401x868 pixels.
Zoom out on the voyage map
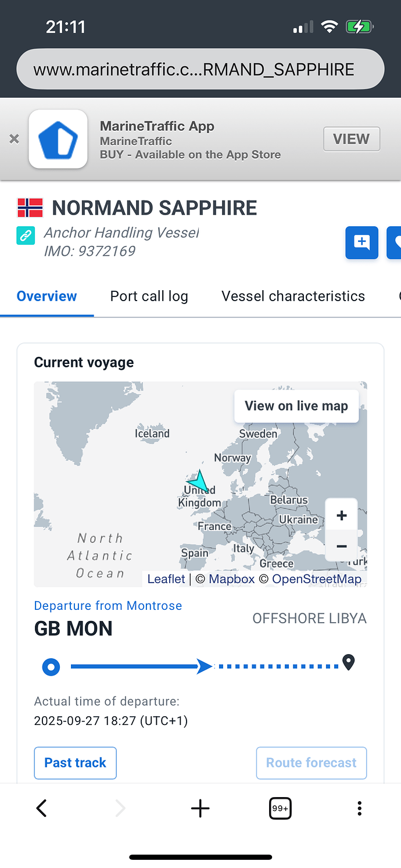coord(342,546)
